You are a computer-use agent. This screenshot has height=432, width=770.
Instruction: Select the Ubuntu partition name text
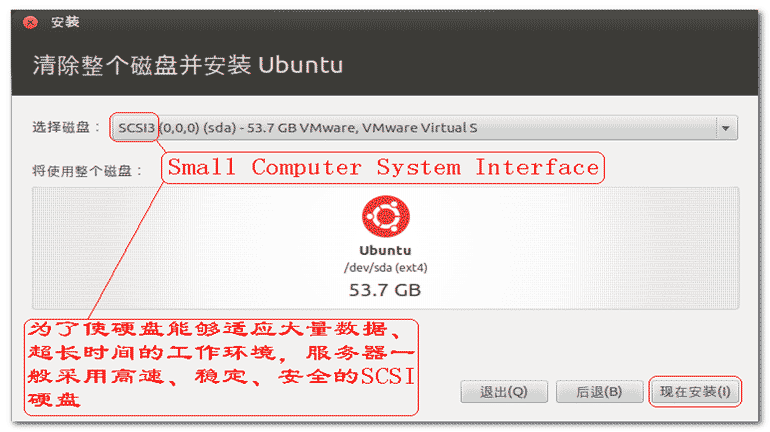coord(385,251)
